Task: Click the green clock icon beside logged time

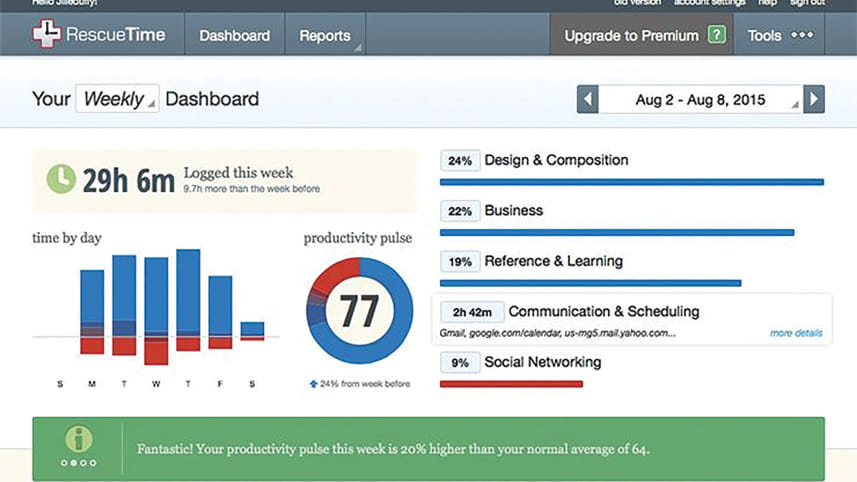Action: (62, 180)
